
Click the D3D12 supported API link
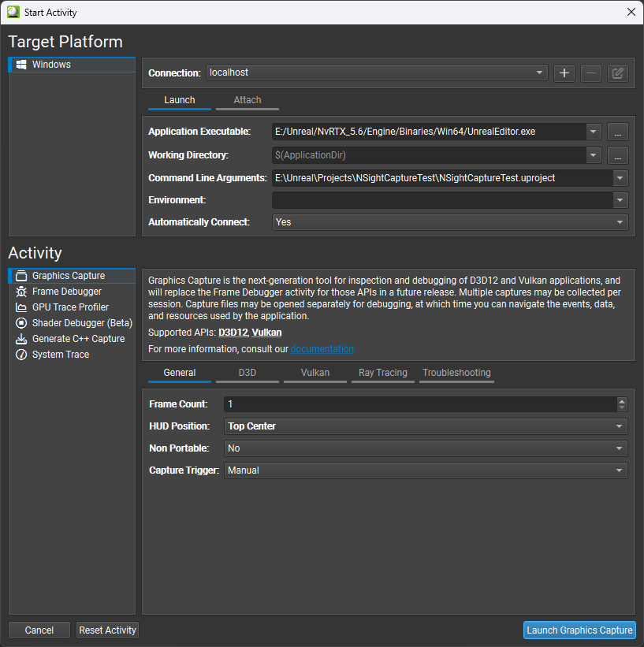[233, 333]
